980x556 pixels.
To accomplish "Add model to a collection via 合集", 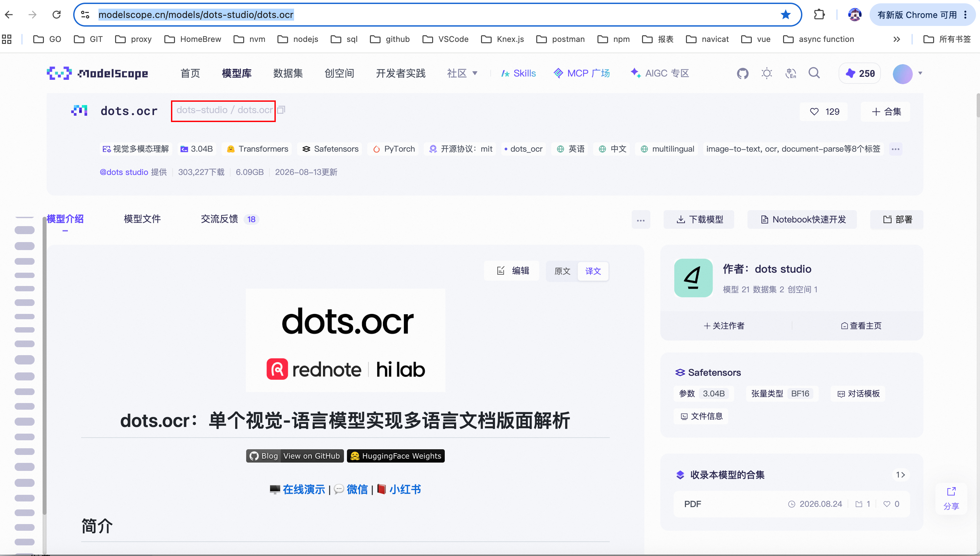I will (x=886, y=111).
